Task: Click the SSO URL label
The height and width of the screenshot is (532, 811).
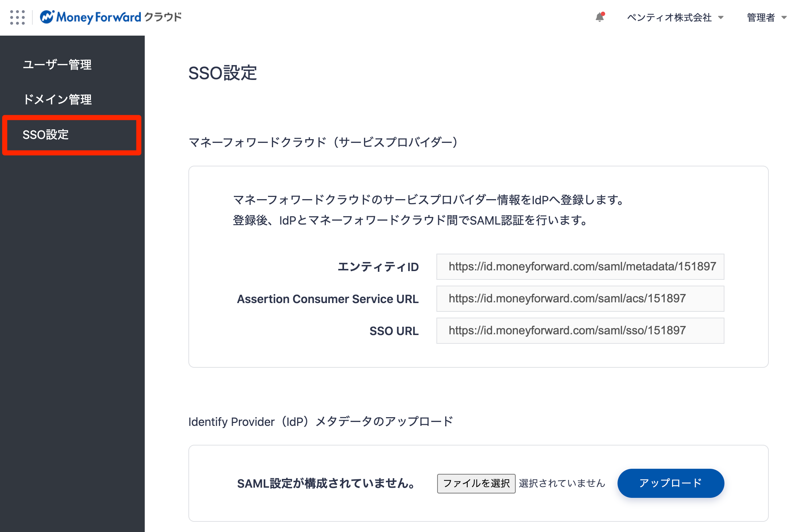Action: coord(394,331)
